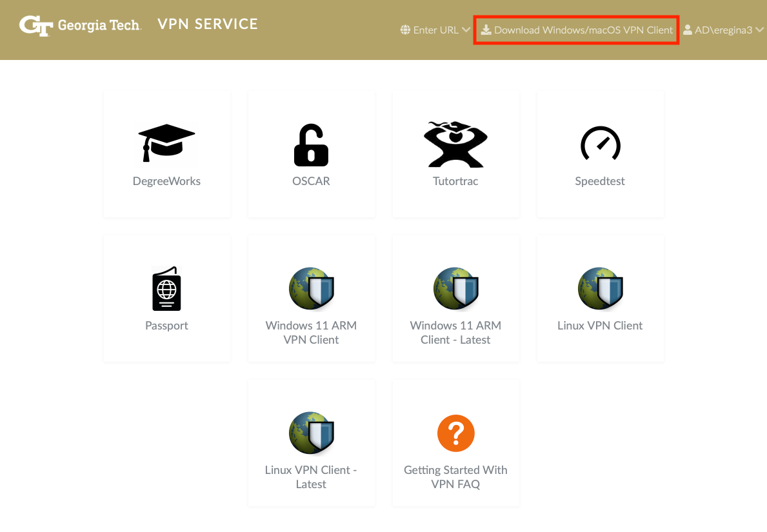Click the Georgia Tech wordmark text
Viewport: 767px width, 532px height.
pos(99,25)
